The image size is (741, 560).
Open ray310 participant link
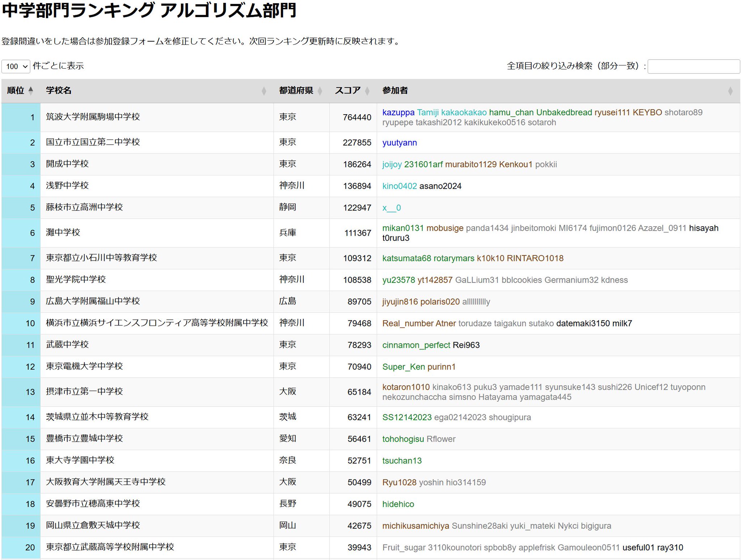click(670, 548)
